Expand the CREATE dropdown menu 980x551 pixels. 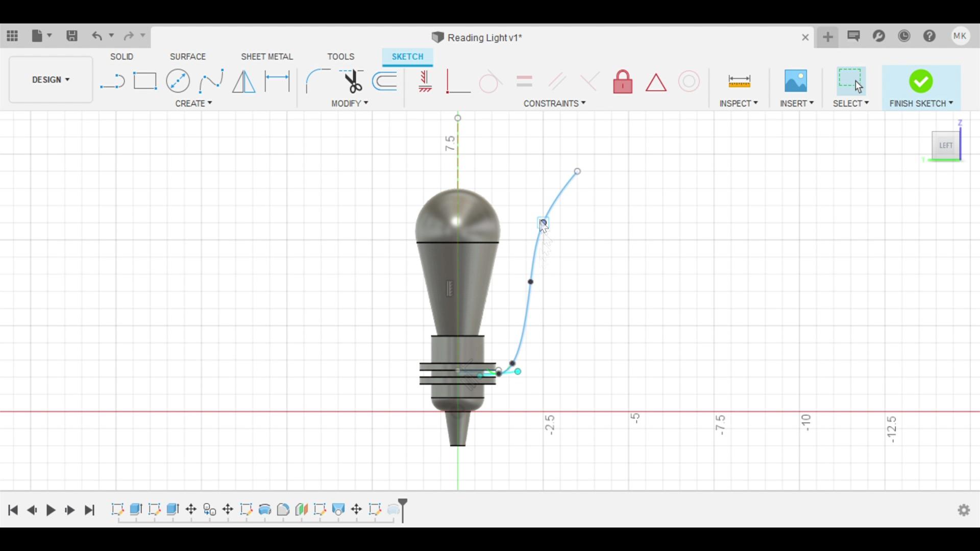click(x=193, y=104)
